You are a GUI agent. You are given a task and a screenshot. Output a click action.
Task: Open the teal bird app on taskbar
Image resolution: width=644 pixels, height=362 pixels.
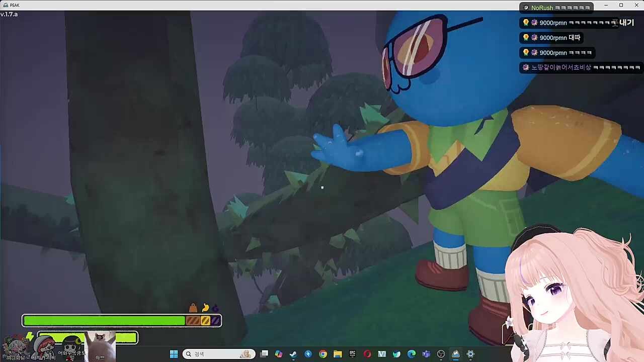(396, 354)
